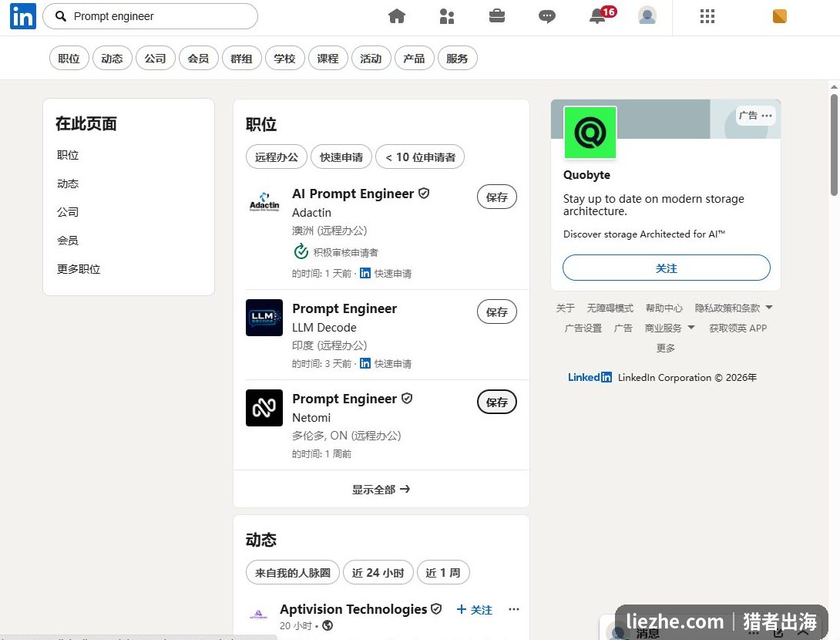Expand the 隐私政策和条款 dropdown
Image resolution: width=840 pixels, height=640 pixels.
pyautogui.click(x=734, y=308)
